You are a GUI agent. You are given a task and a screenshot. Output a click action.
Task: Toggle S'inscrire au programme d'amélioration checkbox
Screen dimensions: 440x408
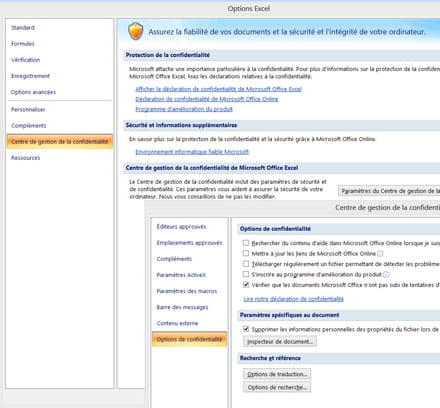(246, 274)
